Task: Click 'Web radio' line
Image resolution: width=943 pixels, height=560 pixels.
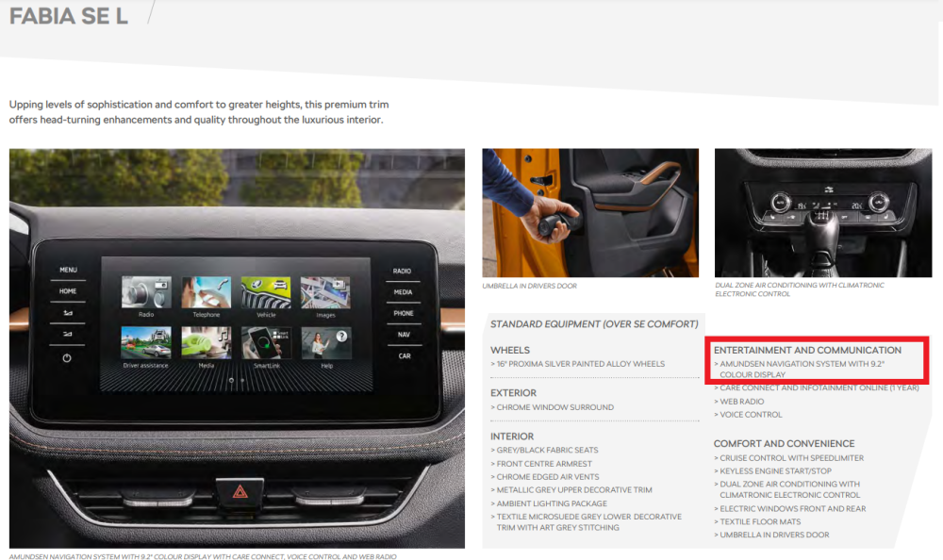Action: 739,402
